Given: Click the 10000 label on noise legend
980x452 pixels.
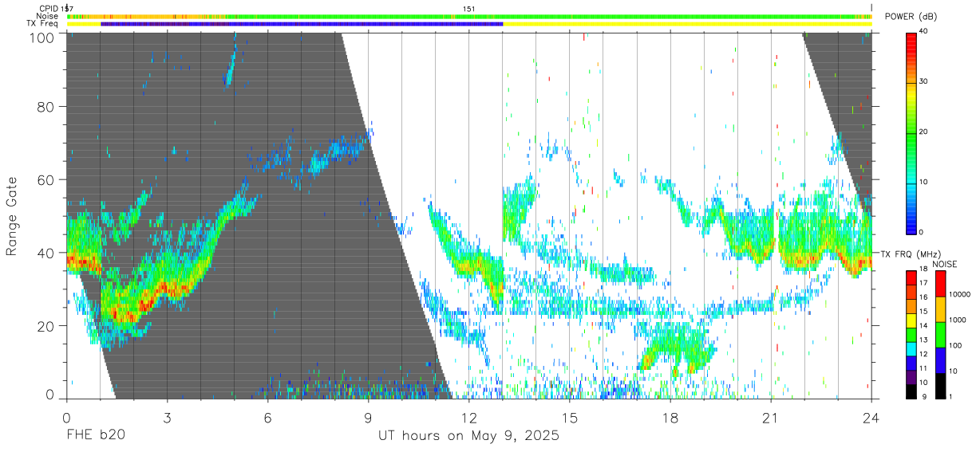Looking at the screenshot, I should pyautogui.click(x=959, y=294).
